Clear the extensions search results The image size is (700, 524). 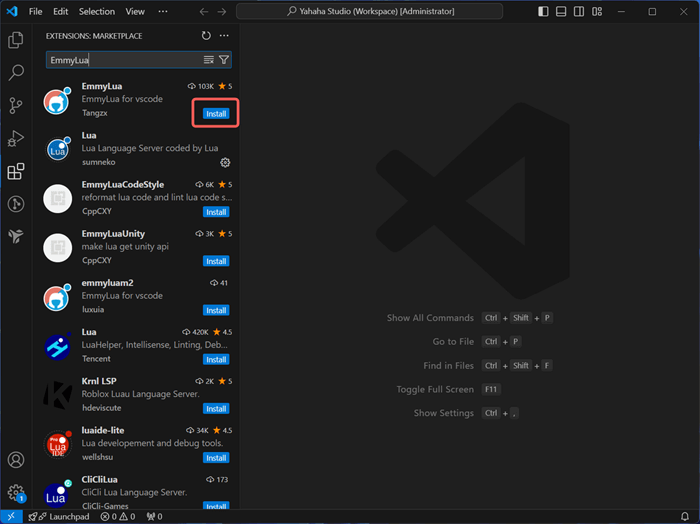pos(208,60)
